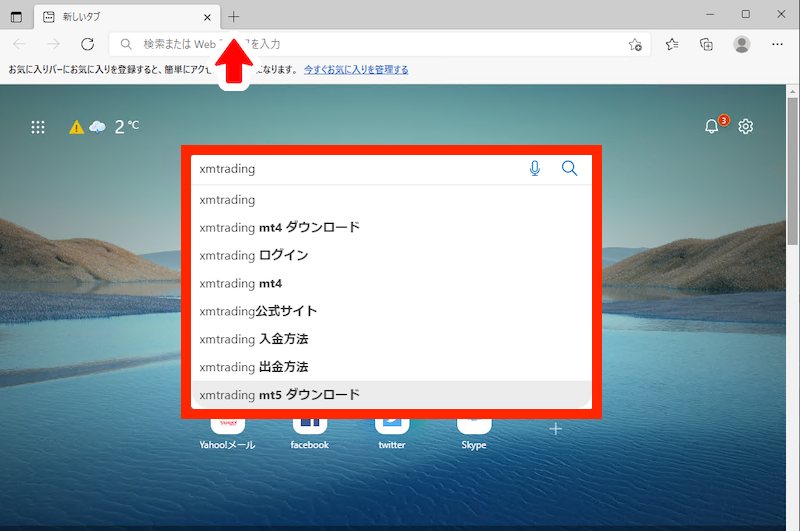Screen dimensions: 800x531
Task: Choose suggestion xmtrading mt5 ダウンロード
Action: point(391,395)
